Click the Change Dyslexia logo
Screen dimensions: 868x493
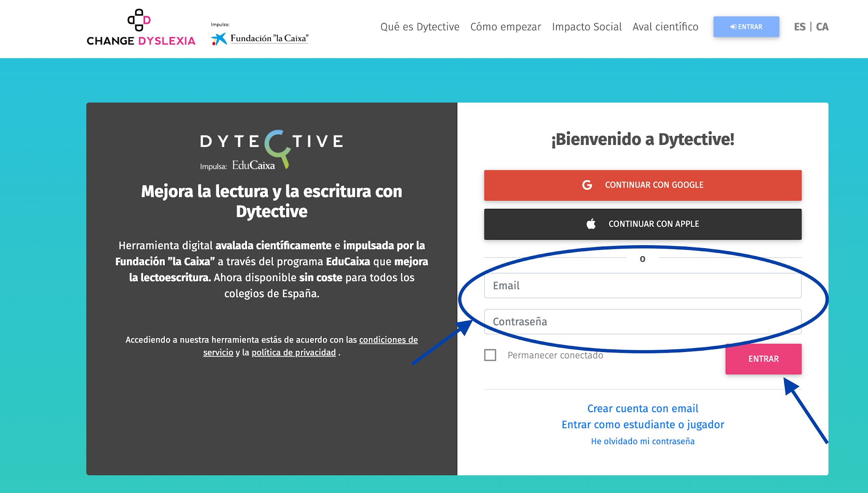click(141, 27)
